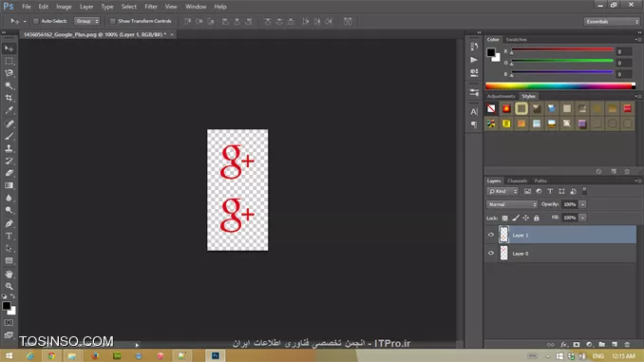
Task: Toggle lock position
Action: [x=525, y=218]
